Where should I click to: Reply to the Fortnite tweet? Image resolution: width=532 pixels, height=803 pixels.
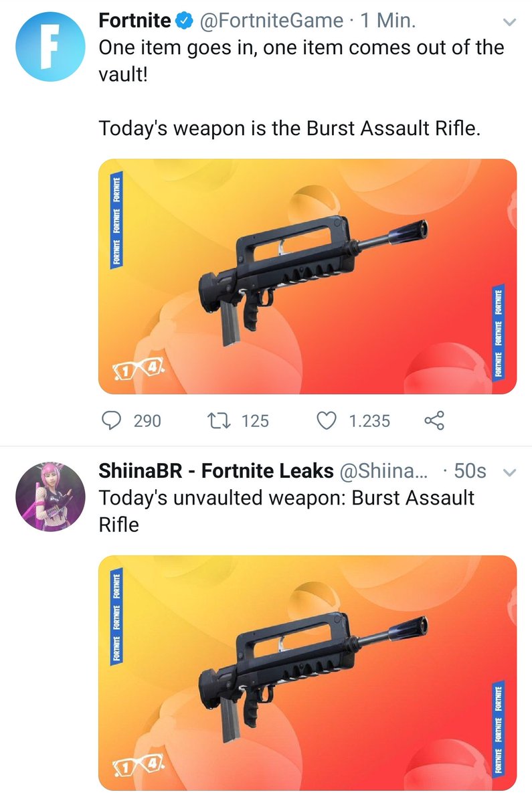(111, 421)
